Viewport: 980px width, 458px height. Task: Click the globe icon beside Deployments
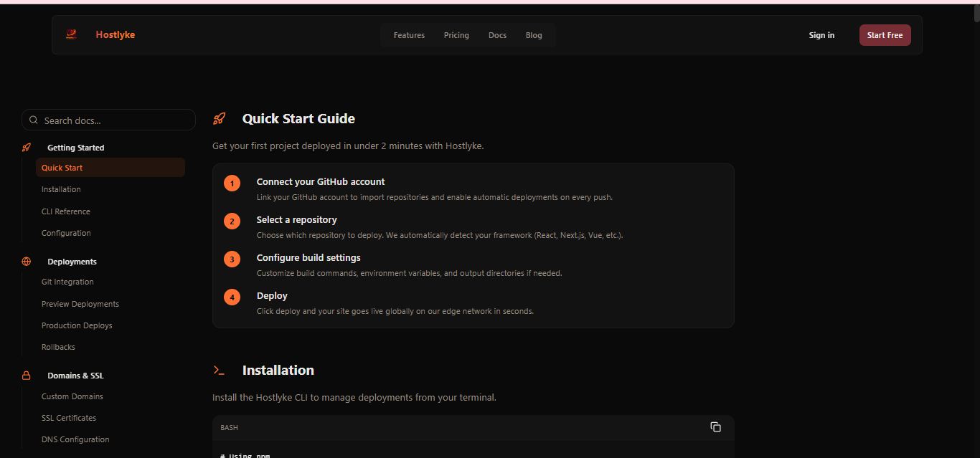point(27,261)
